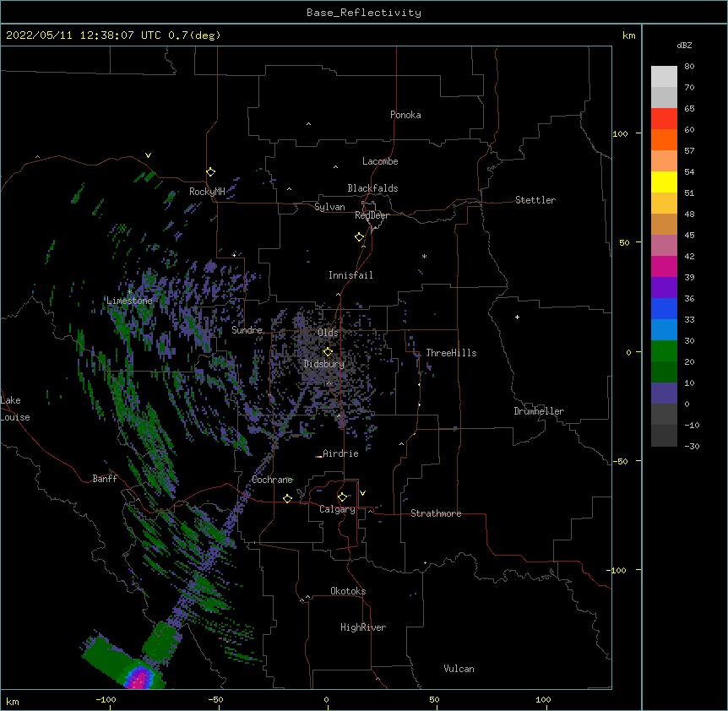This screenshot has height=711, width=728.
Task: Click the Cochrane town label
Action: click(x=273, y=480)
